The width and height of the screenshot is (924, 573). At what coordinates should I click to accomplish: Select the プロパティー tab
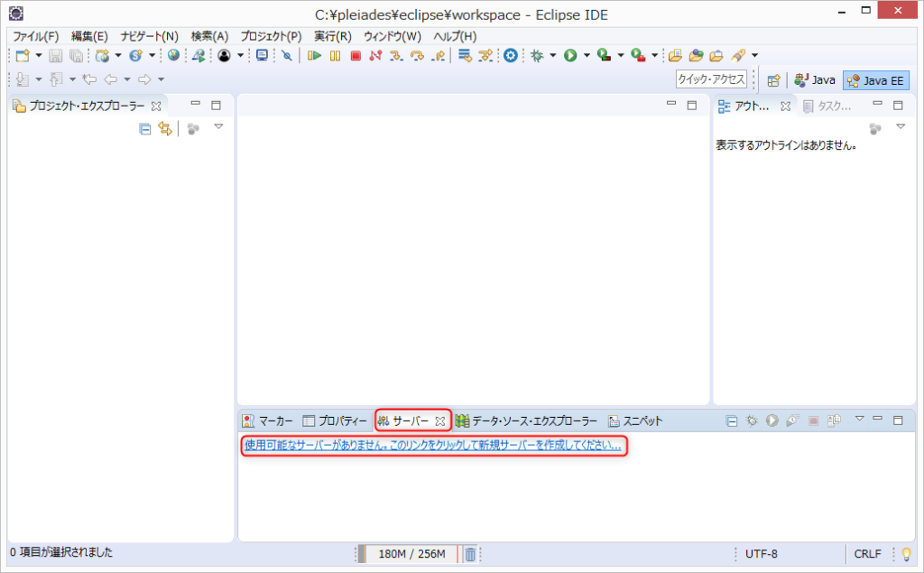click(335, 421)
